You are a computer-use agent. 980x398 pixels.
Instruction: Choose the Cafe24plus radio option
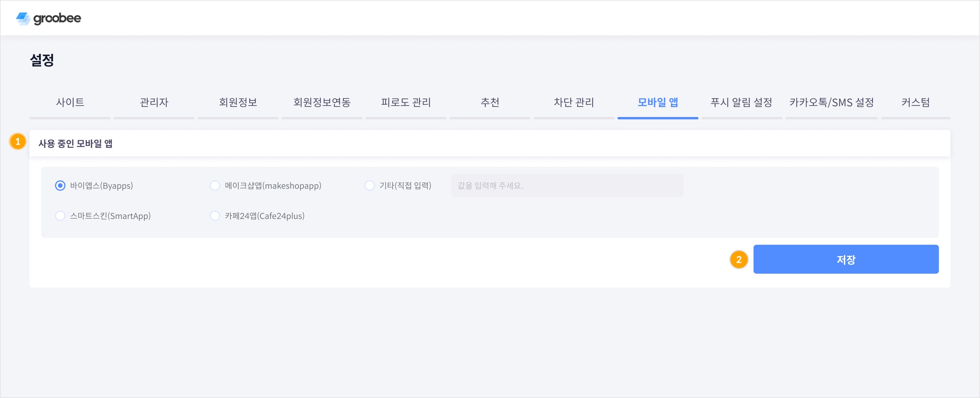click(215, 216)
